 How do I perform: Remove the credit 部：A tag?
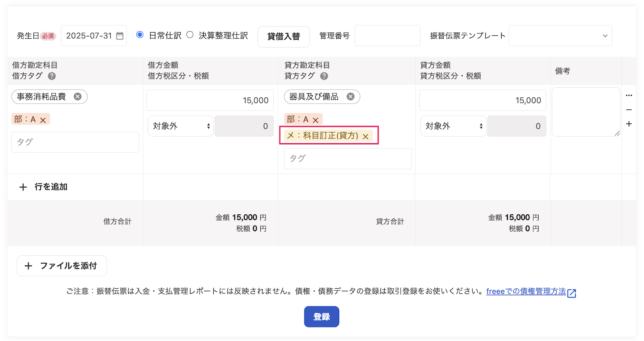tap(316, 120)
